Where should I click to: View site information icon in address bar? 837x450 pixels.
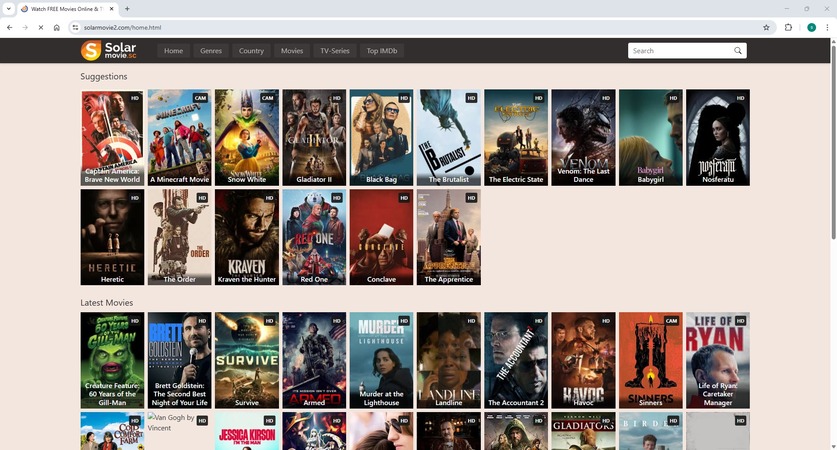coord(75,27)
